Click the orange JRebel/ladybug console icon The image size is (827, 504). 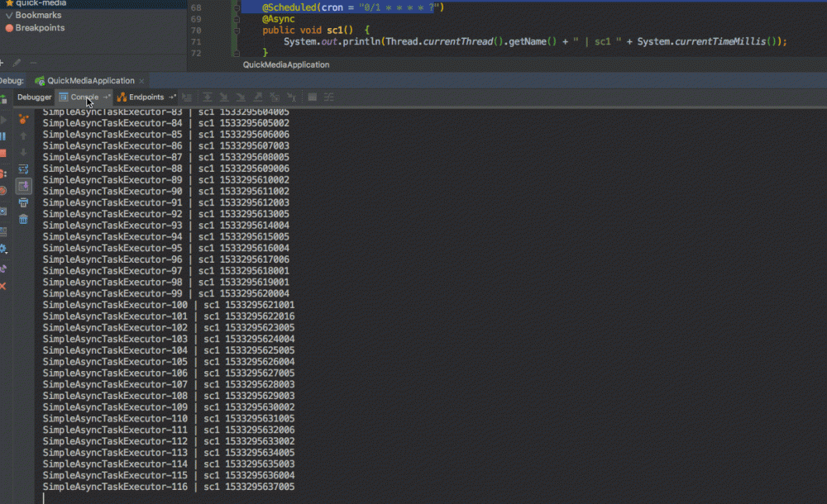click(23, 120)
